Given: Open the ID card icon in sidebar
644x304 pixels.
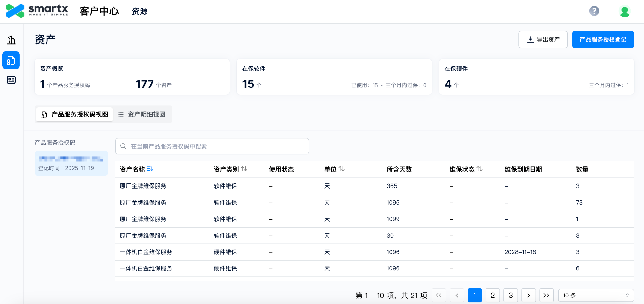Looking at the screenshot, I should 11,80.
